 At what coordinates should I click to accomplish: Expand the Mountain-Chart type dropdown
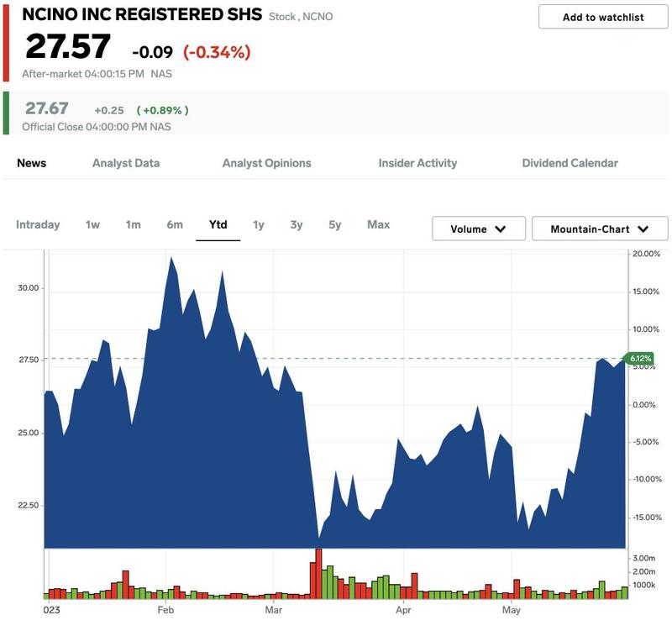pyautogui.click(x=600, y=229)
